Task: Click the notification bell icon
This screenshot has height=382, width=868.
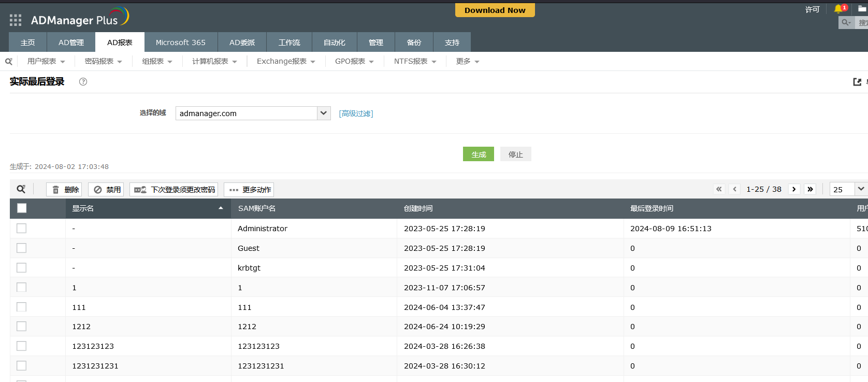Action: [838, 9]
